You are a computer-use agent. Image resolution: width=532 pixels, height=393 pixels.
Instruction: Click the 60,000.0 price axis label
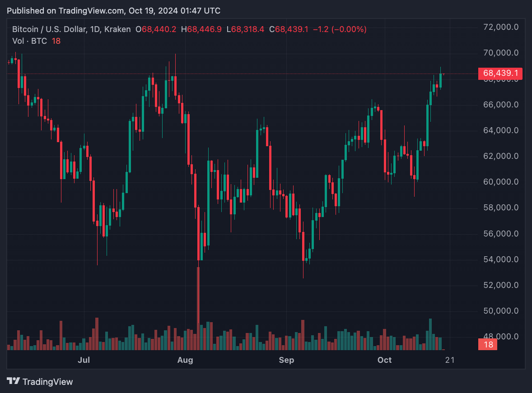(501, 182)
